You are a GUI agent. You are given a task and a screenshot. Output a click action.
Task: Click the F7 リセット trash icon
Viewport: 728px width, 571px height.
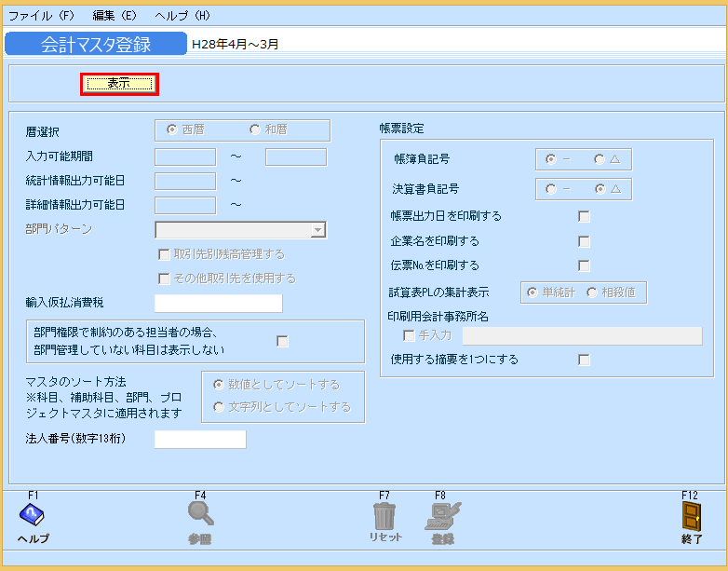pyautogui.click(x=384, y=516)
